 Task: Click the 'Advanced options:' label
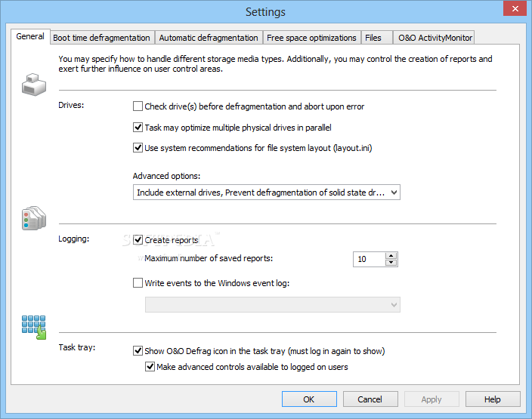click(x=166, y=176)
